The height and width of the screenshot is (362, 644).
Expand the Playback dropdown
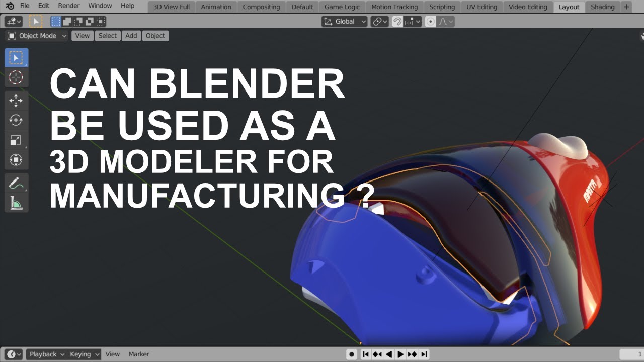(46, 354)
